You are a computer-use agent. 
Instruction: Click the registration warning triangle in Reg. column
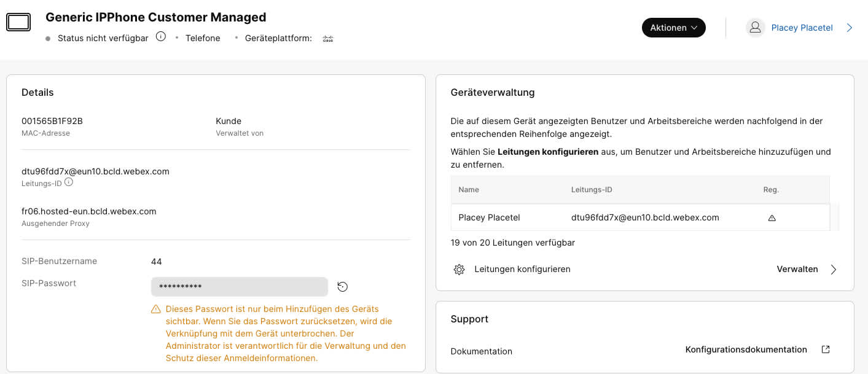[772, 218]
